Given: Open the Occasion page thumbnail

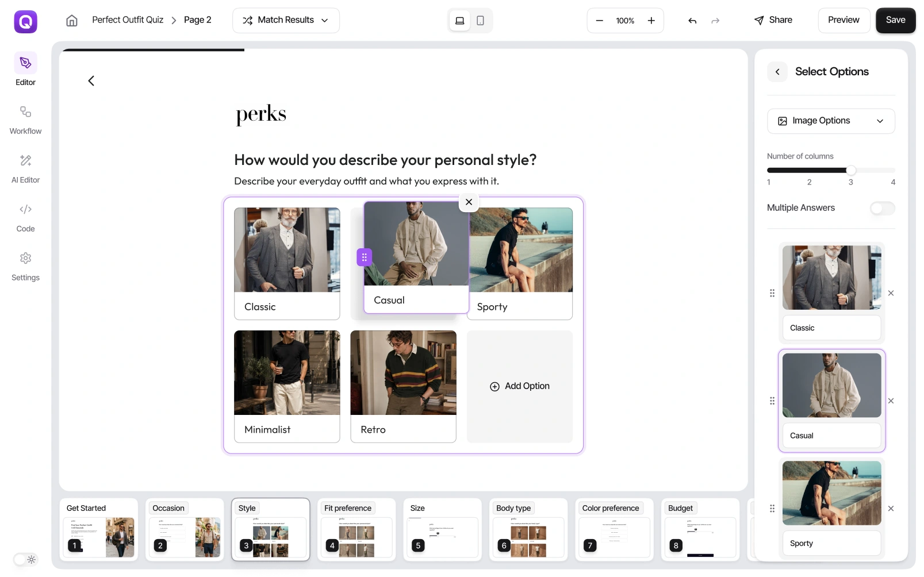Looking at the screenshot, I should 185,529.
